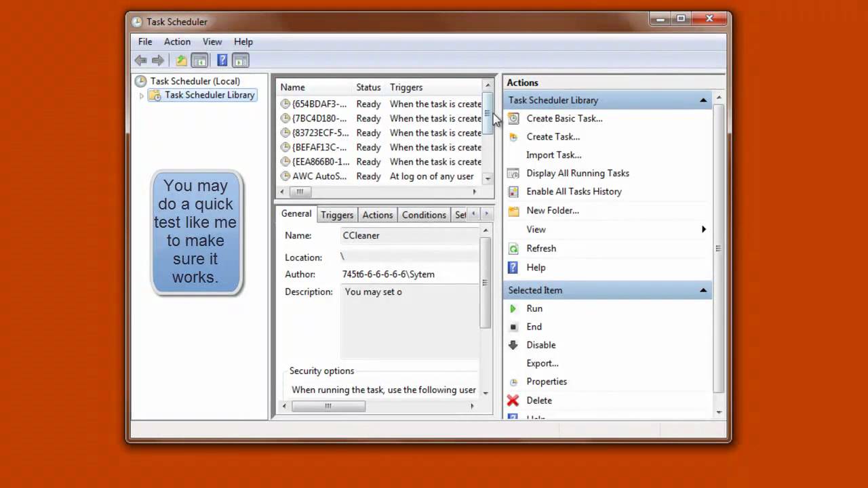
Task: Click the Back arrow toolbar icon
Action: pyautogui.click(x=141, y=60)
